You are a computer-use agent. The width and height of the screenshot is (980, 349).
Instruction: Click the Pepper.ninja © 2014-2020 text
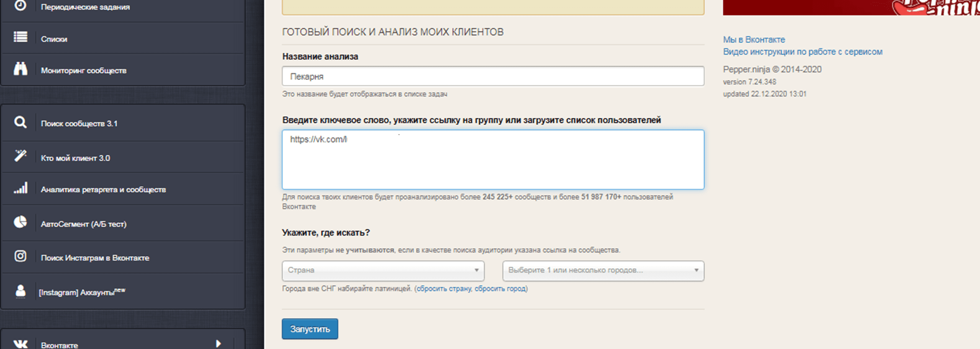pos(772,69)
